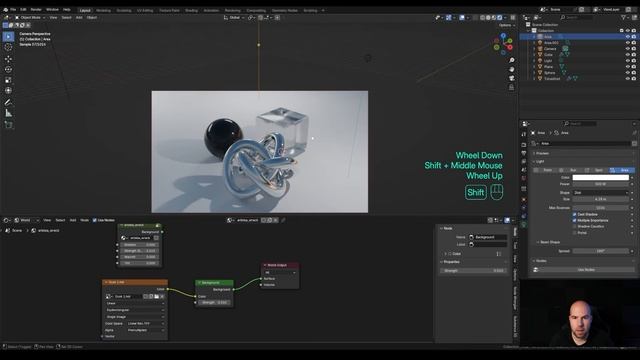Screen dimensions: 640x360
Task: Open the Window menu
Action: tap(52, 9)
